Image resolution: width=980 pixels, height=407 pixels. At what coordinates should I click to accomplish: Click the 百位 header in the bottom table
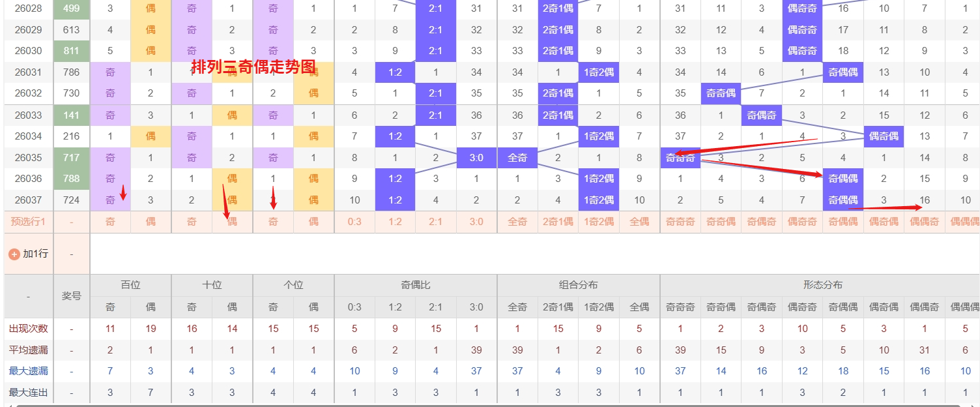(130, 285)
